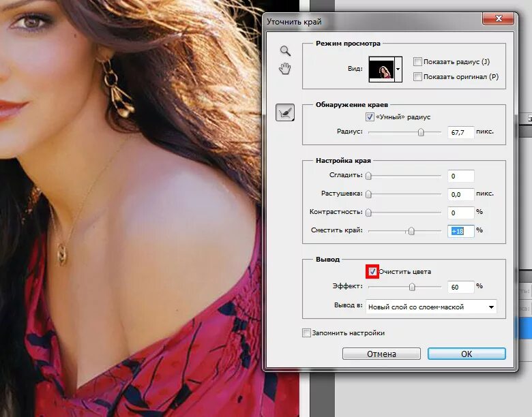
Task: Toggle «Умный» радиус checkbox
Action: coord(370,117)
